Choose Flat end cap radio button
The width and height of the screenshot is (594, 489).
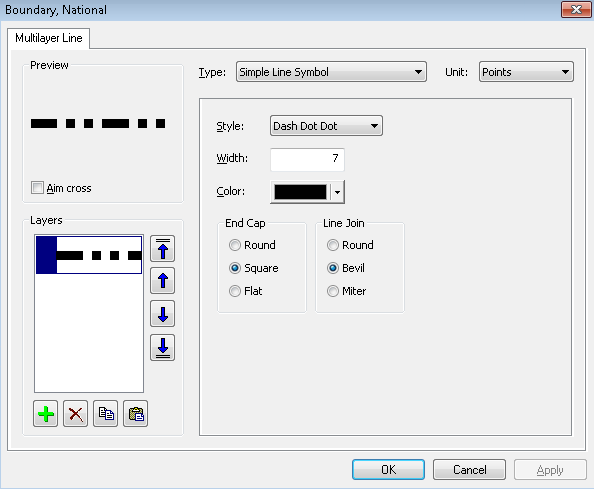coord(235,291)
